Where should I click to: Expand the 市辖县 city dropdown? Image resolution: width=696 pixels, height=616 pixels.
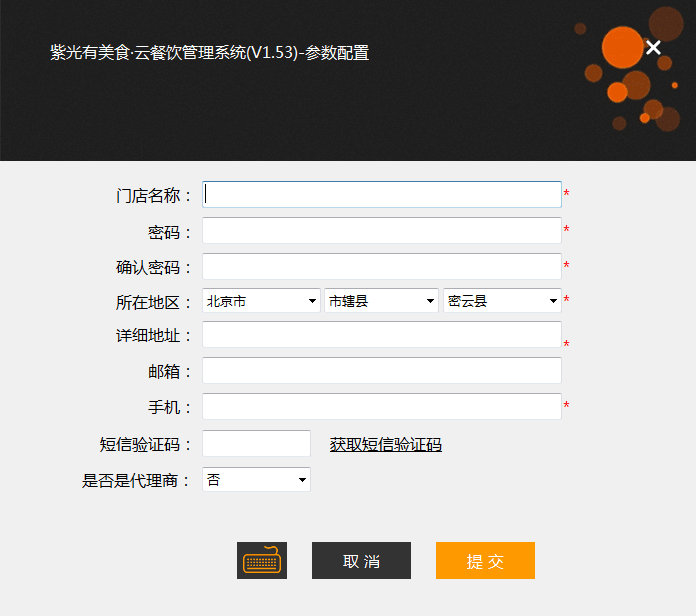tap(381, 301)
